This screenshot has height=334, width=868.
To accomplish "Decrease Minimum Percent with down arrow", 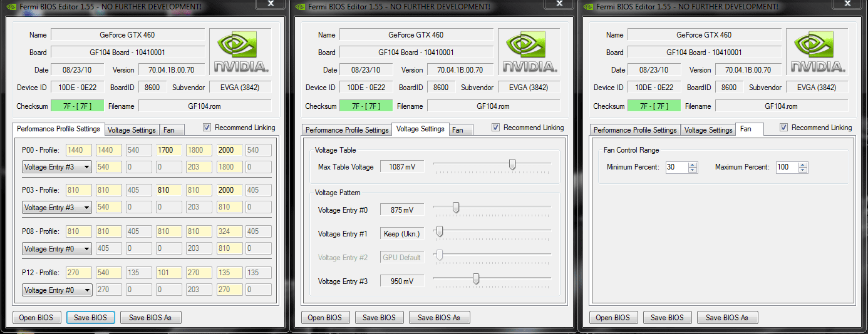I will click(693, 170).
